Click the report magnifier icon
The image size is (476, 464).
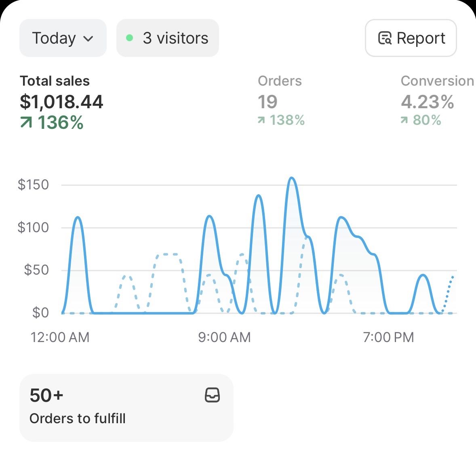pyautogui.click(x=384, y=38)
